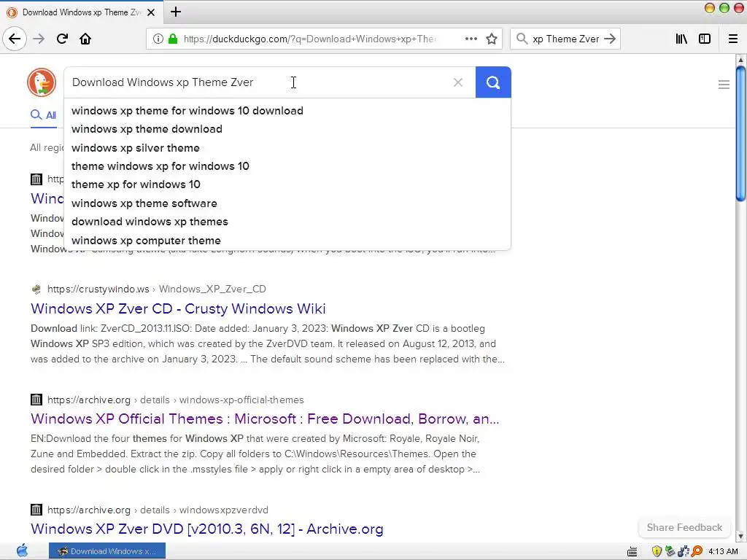Select the Download Windows x taskbar button

[107, 551]
